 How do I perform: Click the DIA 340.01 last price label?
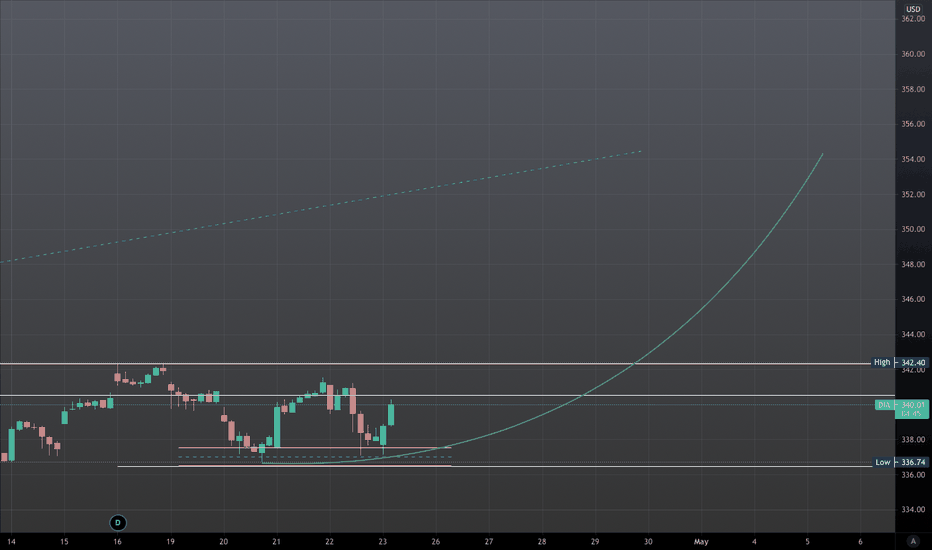coord(902,408)
